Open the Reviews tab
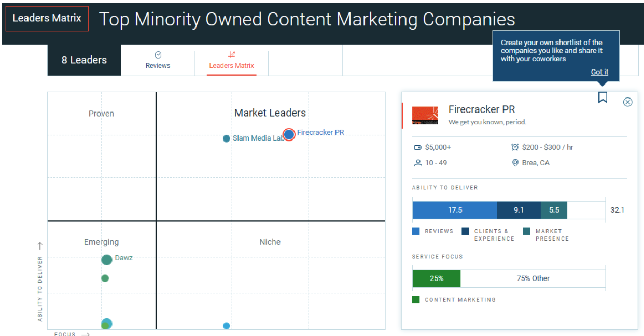The height and width of the screenshot is (336, 644). pyautogui.click(x=158, y=60)
